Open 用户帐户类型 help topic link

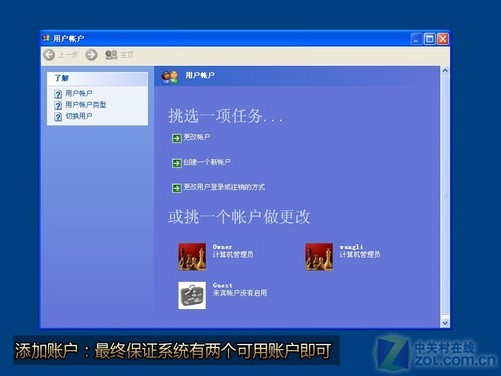tap(85, 105)
